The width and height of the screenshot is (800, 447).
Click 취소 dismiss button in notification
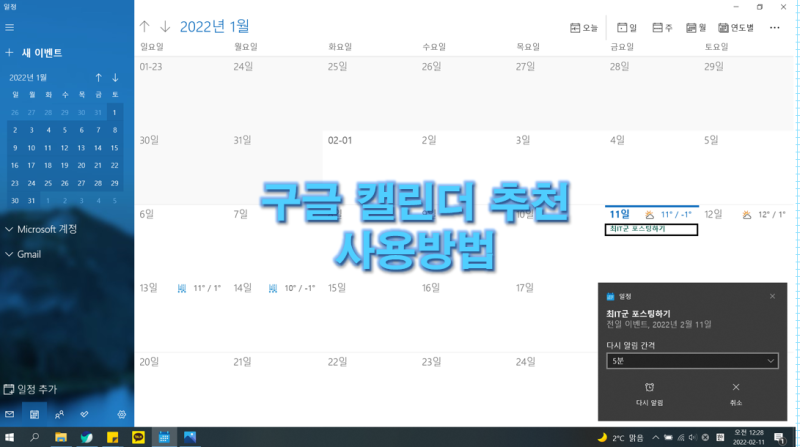[x=736, y=394]
